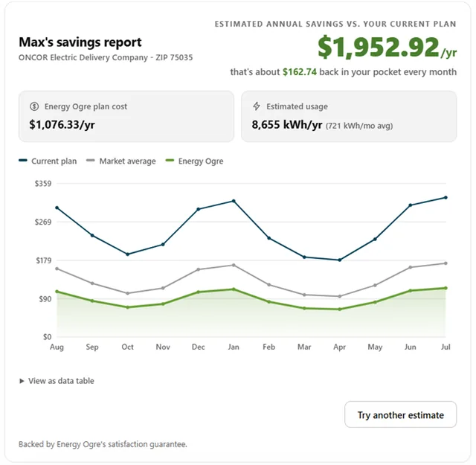
Task: Click Try another estimate button
Action: (400, 414)
